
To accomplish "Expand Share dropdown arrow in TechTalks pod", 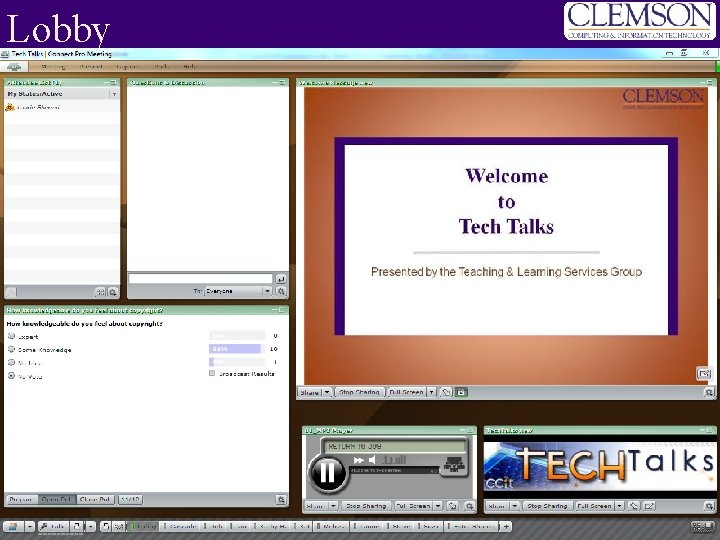I will point(515,506).
